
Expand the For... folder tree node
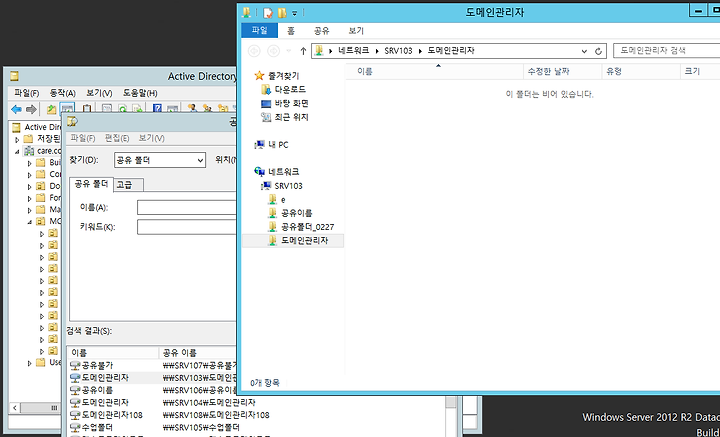click(29, 198)
